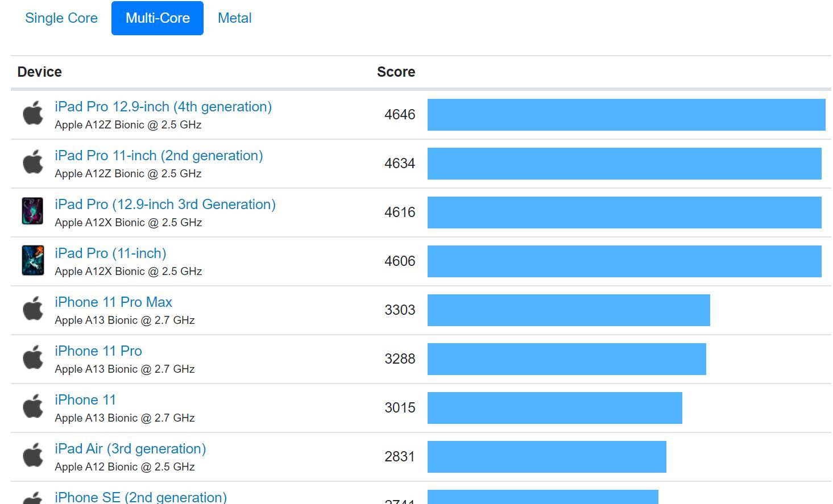Click the score value 4634

pos(400,164)
